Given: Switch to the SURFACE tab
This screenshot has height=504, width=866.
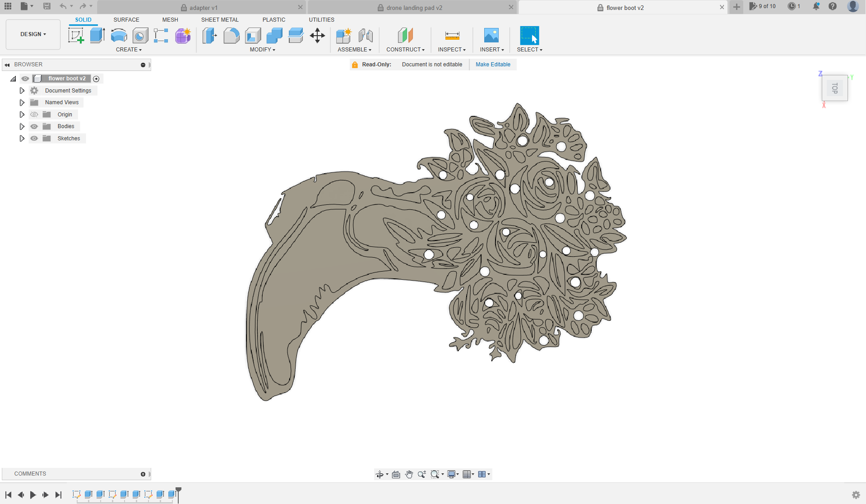Looking at the screenshot, I should pos(126,20).
